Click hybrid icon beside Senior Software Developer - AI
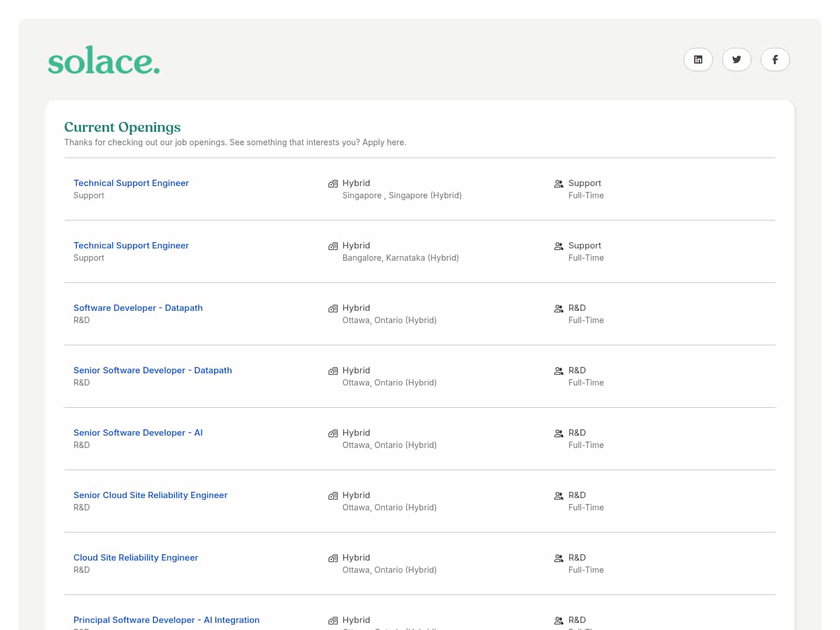The width and height of the screenshot is (840, 630). 333,433
